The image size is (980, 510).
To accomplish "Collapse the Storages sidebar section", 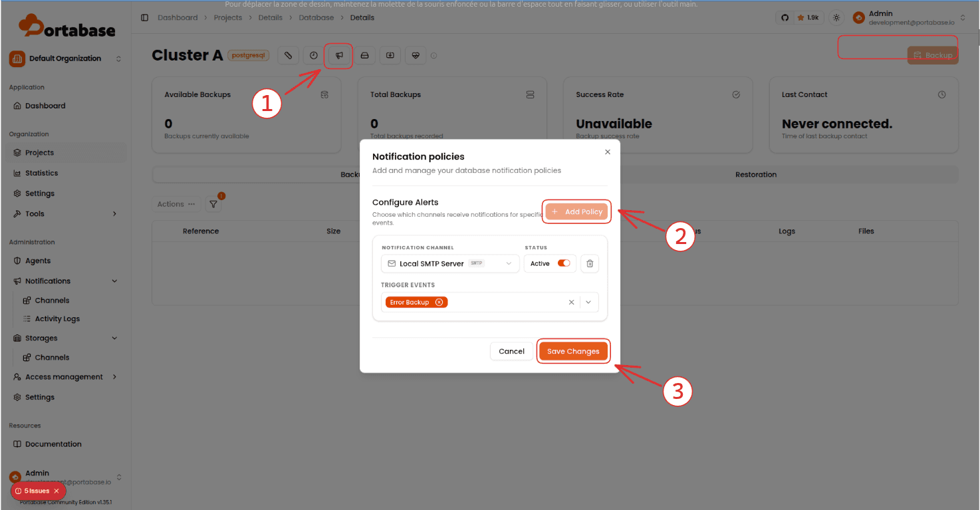I will click(x=66, y=338).
